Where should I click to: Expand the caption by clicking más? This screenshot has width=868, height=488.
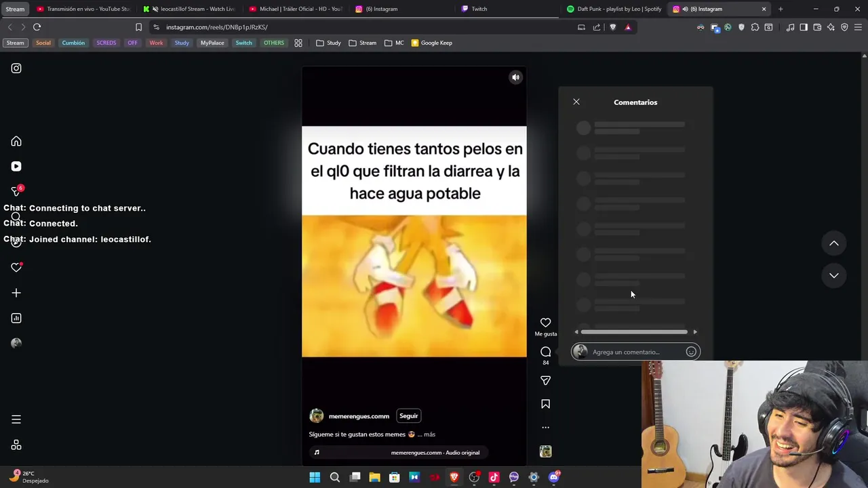pos(429,434)
